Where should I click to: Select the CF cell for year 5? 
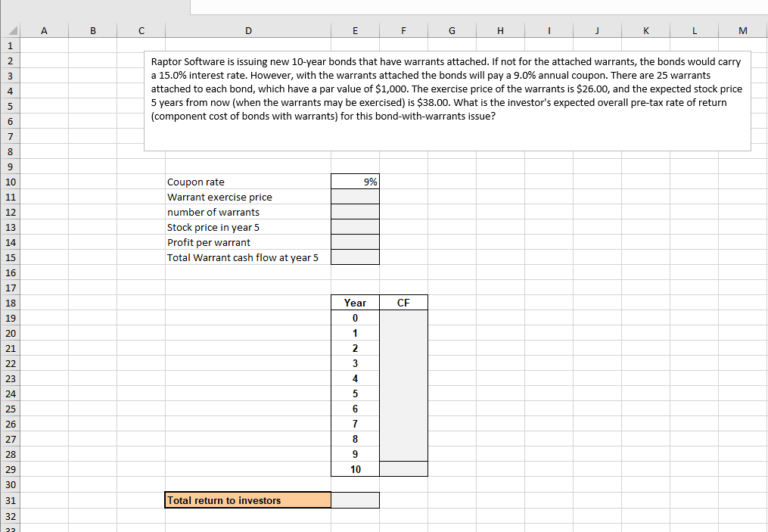pyautogui.click(x=403, y=394)
